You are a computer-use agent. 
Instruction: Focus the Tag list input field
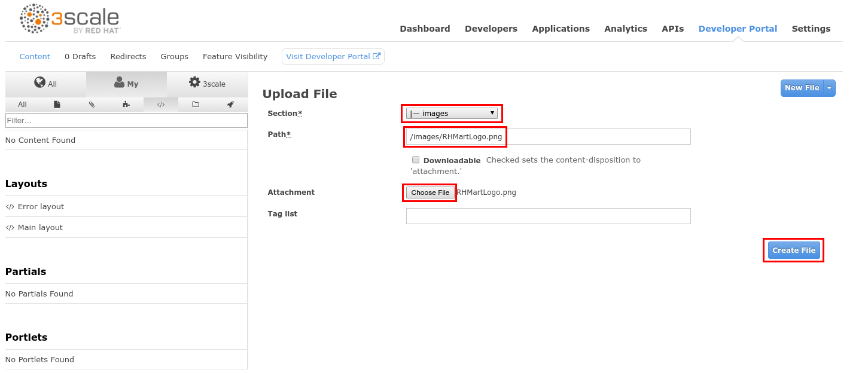tap(547, 216)
